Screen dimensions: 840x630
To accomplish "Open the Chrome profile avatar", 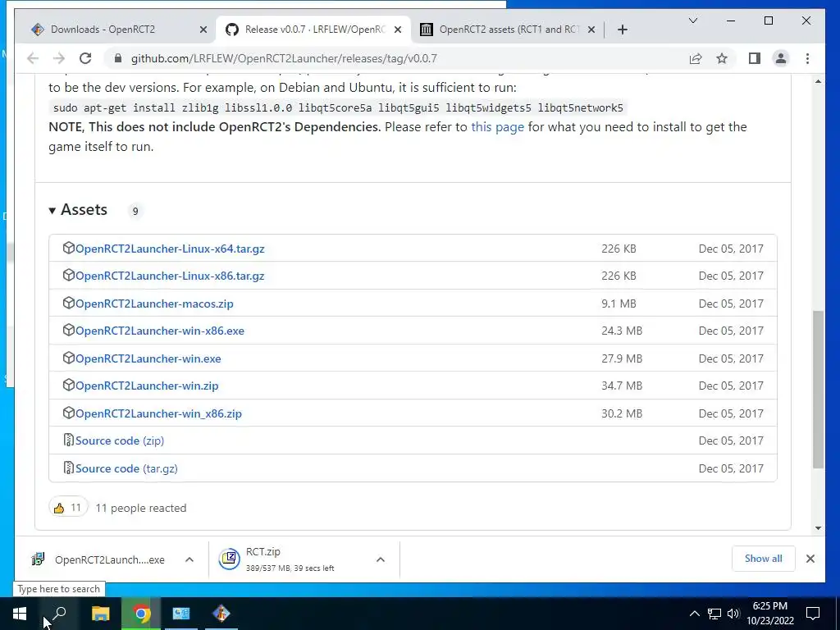I will coord(781,58).
